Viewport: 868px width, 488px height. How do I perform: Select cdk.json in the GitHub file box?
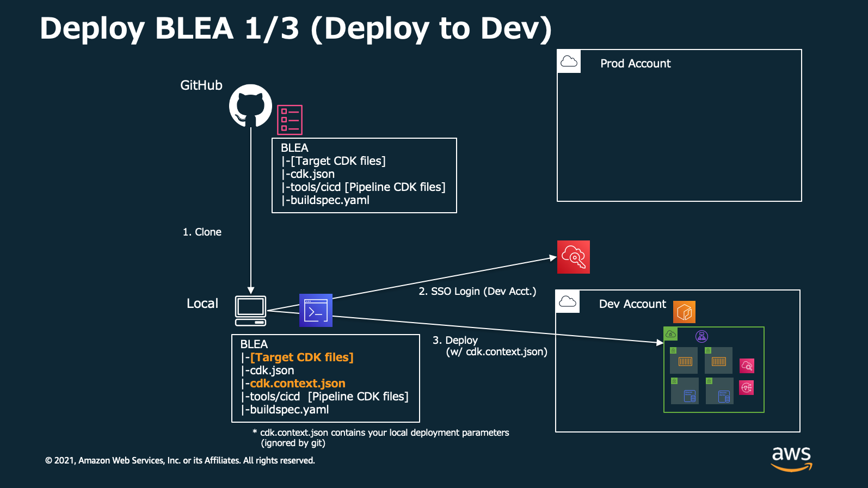pos(312,174)
